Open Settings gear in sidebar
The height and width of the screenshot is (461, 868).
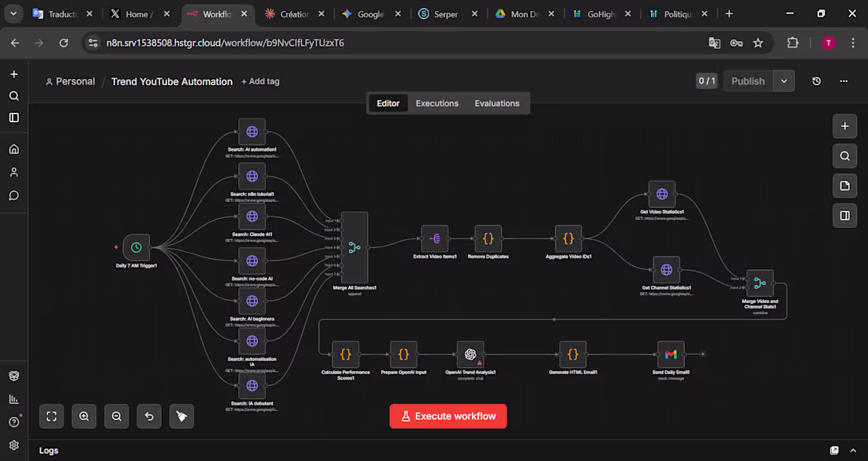pos(14,445)
